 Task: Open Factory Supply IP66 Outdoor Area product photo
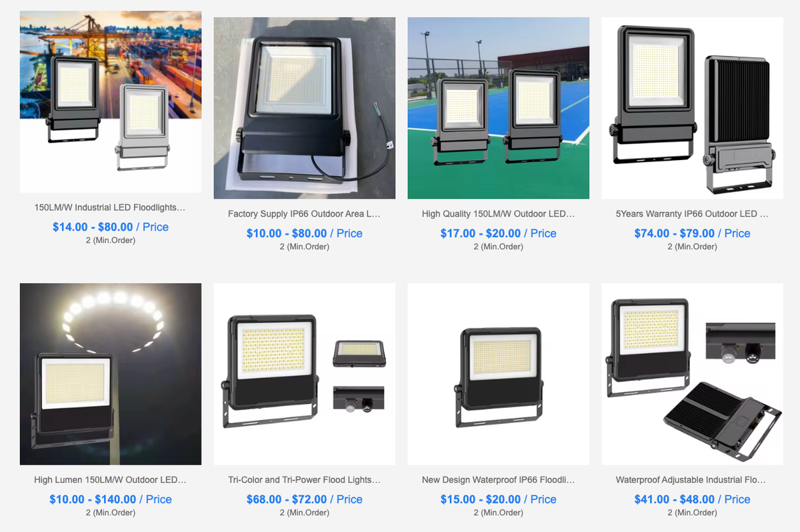coord(305,108)
